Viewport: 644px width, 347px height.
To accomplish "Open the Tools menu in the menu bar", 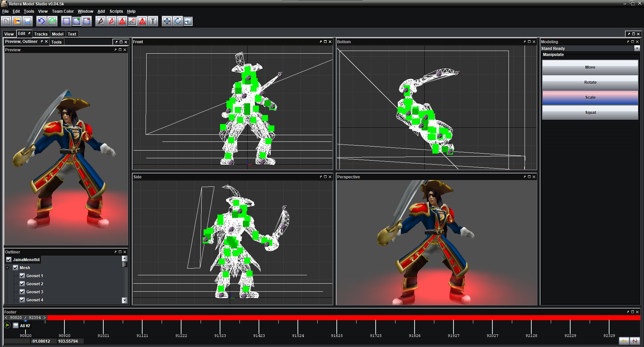I will click(29, 11).
